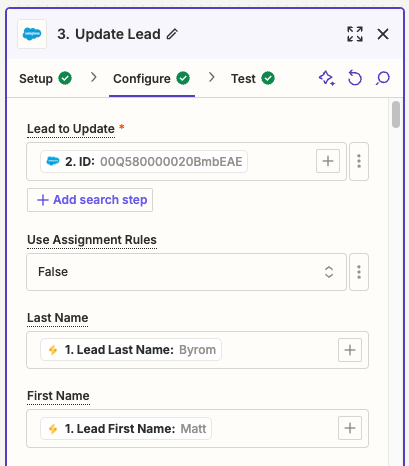Select the 2. ID Salesforce pill
Image resolution: width=409 pixels, height=466 pixels.
[144, 162]
